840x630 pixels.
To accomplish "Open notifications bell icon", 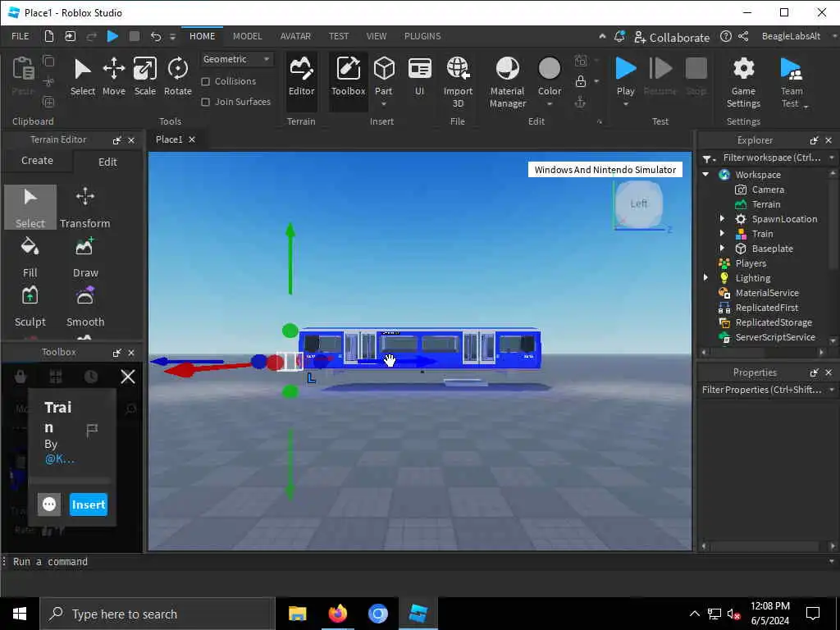I will tap(619, 36).
